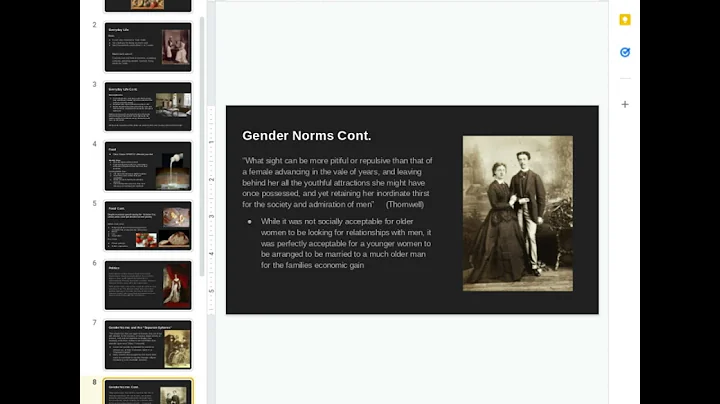
Task: Select slide 6 thumbnail Politics
Action: click(x=148, y=285)
